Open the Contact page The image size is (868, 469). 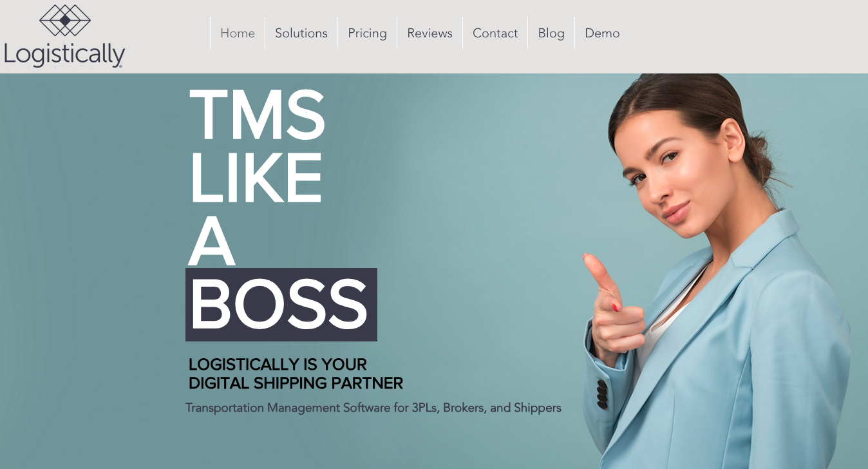pos(495,33)
